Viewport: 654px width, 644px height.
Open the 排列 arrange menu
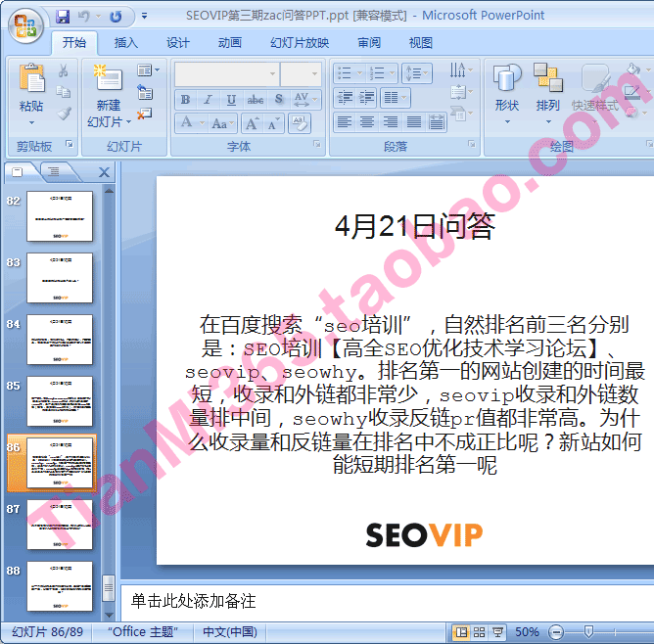548,95
